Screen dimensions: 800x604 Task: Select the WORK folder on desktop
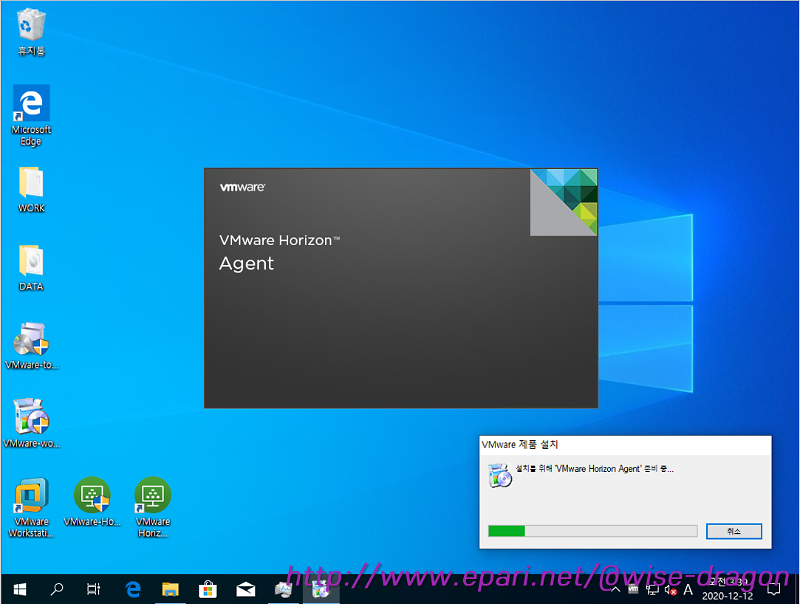click(x=31, y=189)
